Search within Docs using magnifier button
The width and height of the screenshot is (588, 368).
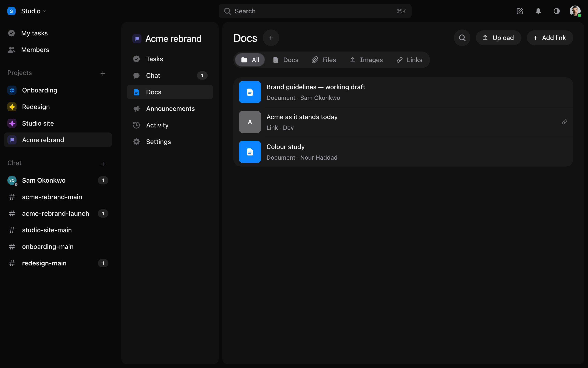tap(462, 38)
